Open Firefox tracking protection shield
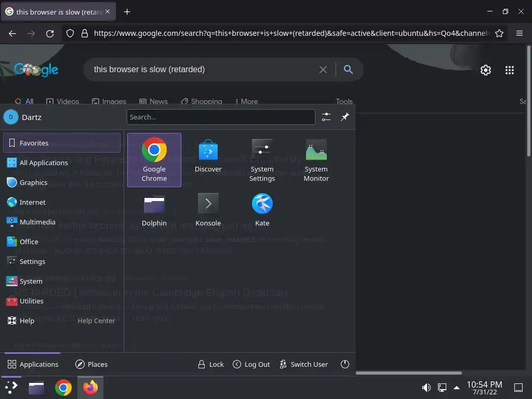The height and width of the screenshot is (399, 532). pos(70,33)
